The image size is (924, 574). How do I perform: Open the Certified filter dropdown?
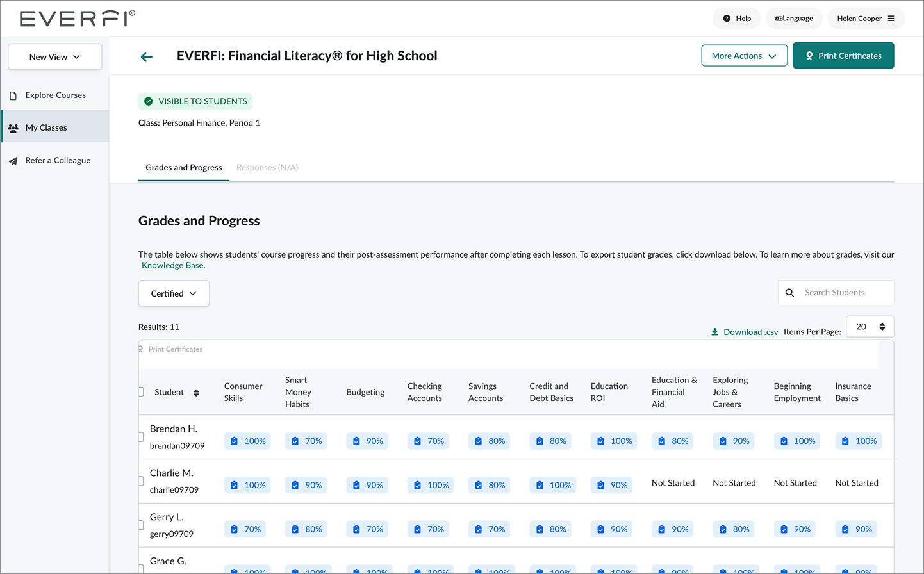pos(174,293)
